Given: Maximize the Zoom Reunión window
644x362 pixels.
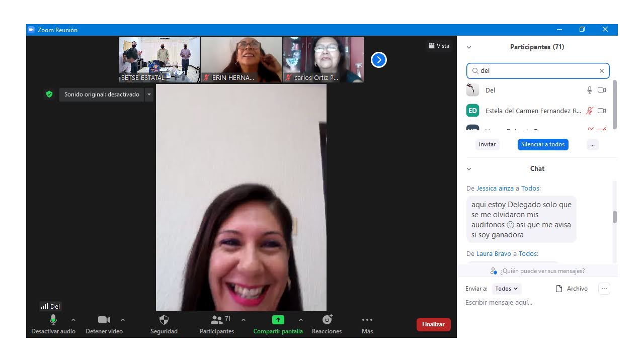Looking at the screenshot, I should pos(582,30).
